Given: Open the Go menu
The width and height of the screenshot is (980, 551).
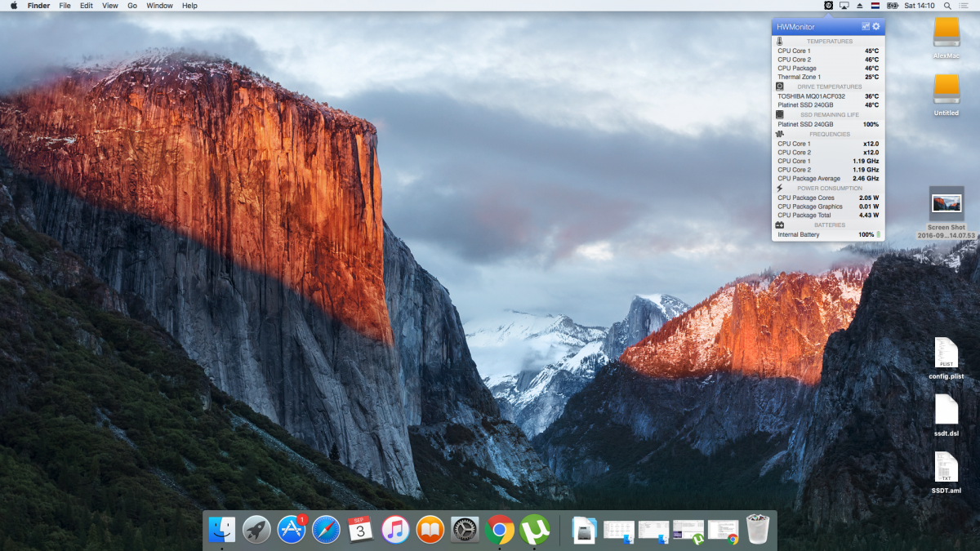Looking at the screenshot, I should click(x=132, y=6).
